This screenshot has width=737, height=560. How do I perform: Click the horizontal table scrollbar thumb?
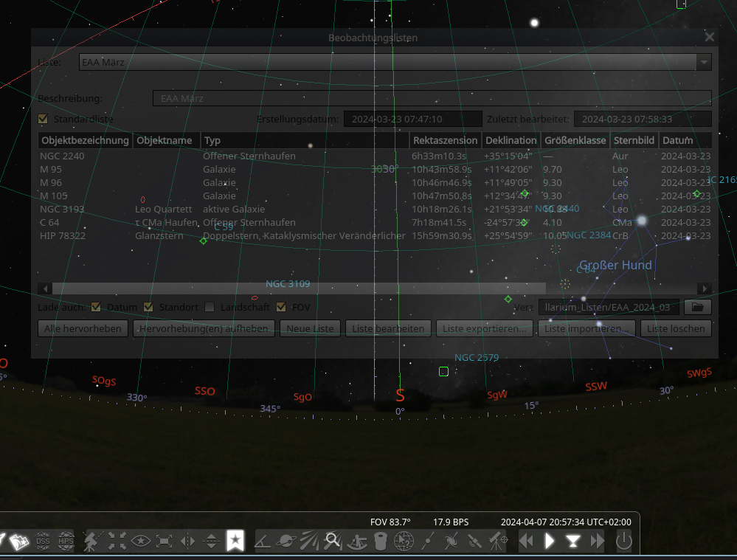coord(299,288)
